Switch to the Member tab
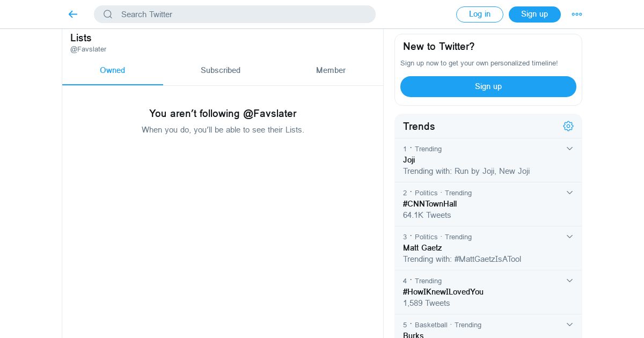The width and height of the screenshot is (644, 338). click(331, 70)
